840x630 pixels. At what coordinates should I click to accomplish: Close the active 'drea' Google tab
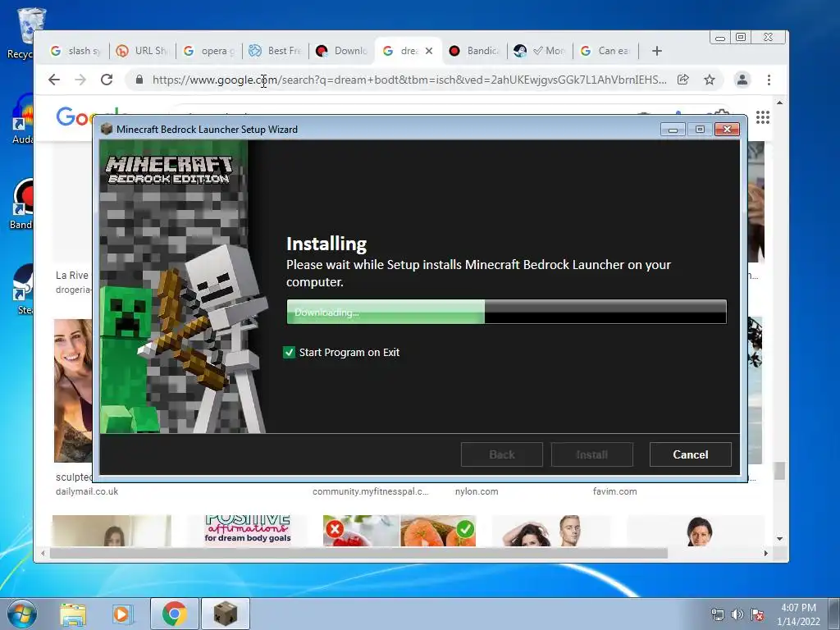coord(428,51)
